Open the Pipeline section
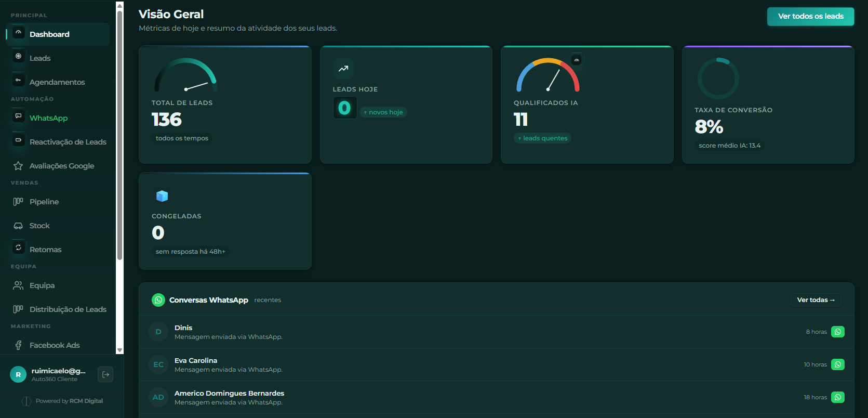This screenshot has width=868, height=418. [58, 202]
